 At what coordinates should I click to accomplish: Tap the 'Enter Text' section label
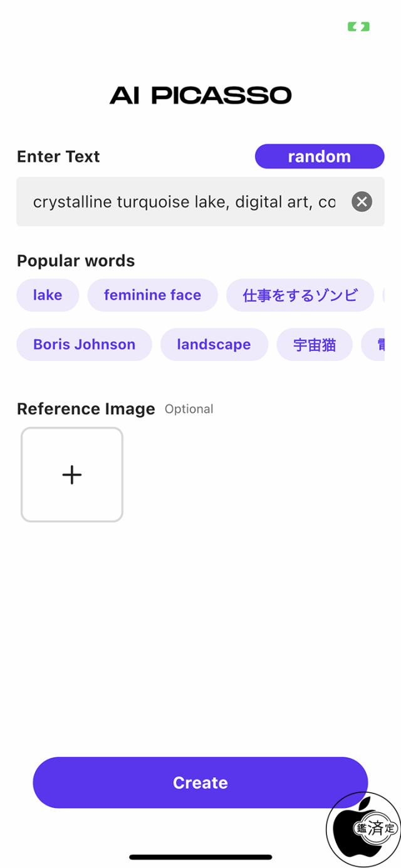click(58, 156)
